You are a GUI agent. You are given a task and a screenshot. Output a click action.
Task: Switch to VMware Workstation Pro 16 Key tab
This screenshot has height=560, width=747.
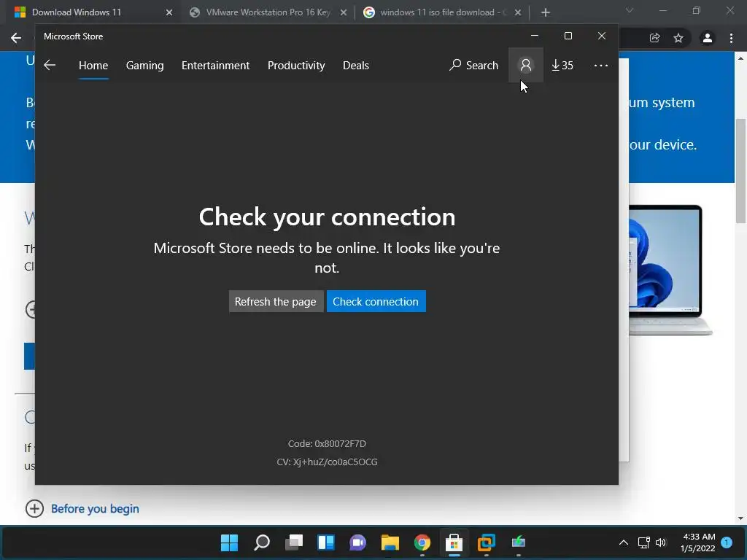pos(268,12)
